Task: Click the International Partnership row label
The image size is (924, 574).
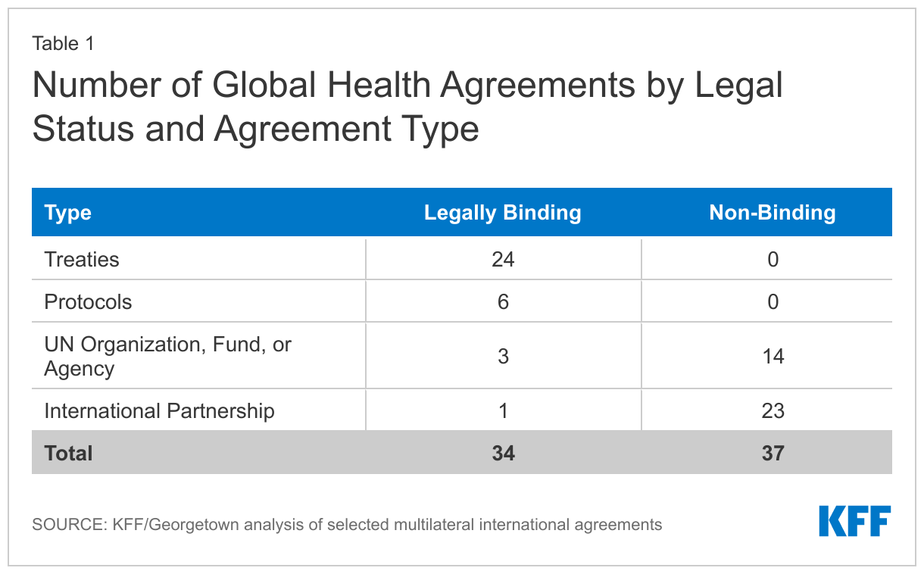Action: click(x=160, y=411)
